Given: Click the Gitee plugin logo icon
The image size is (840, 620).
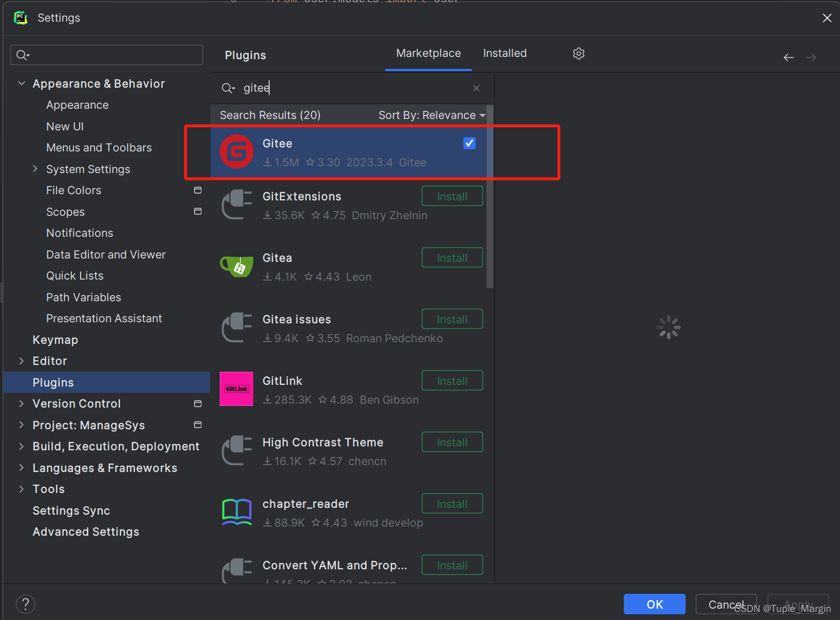Looking at the screenshot, I should (237, 151).
